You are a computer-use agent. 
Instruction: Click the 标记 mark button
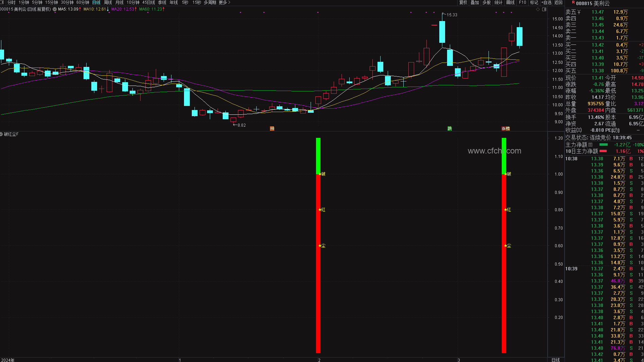coord(534,2)
